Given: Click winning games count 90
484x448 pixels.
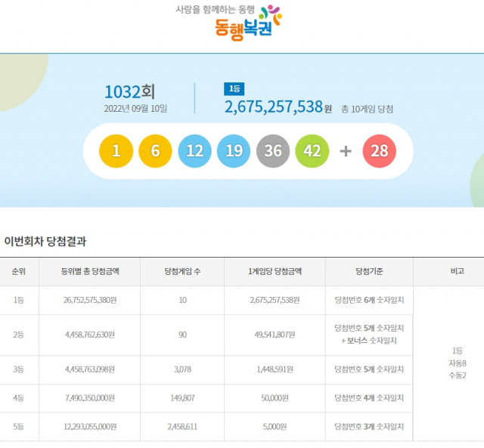Looking at the screenshot, I should pos(182,335).
